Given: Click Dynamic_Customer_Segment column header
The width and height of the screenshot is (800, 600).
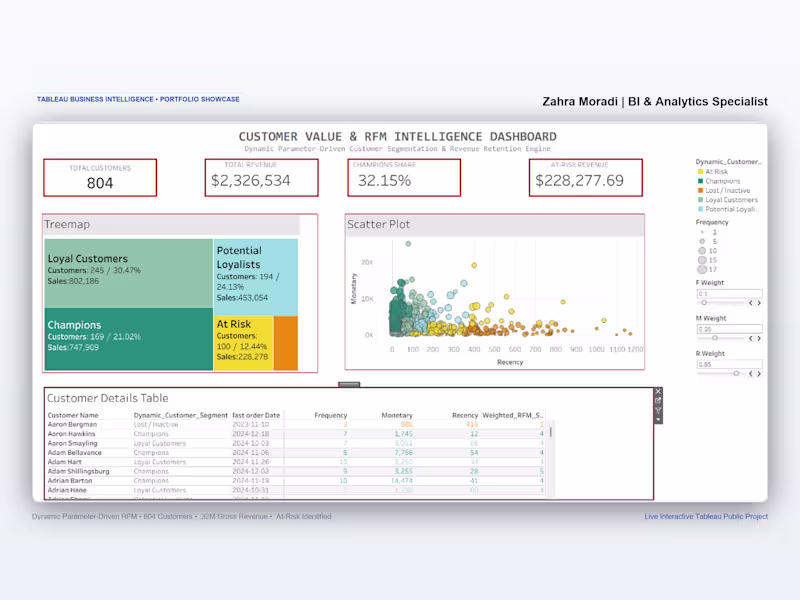Looking at the screenshot, I should coord(181,415).
